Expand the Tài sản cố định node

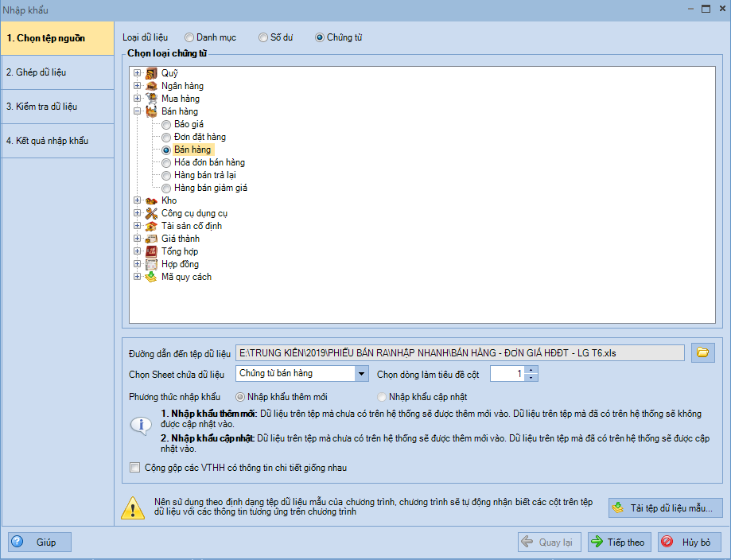[x=137, y=226]
